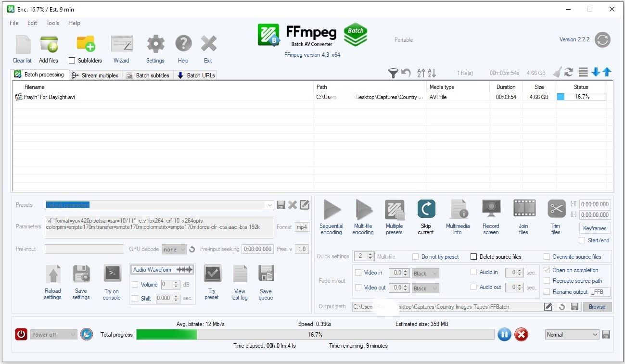Abort encoding with the red X button
This screenshot has height=364, width=625.
pyautogui.click(x=521, y=335)
